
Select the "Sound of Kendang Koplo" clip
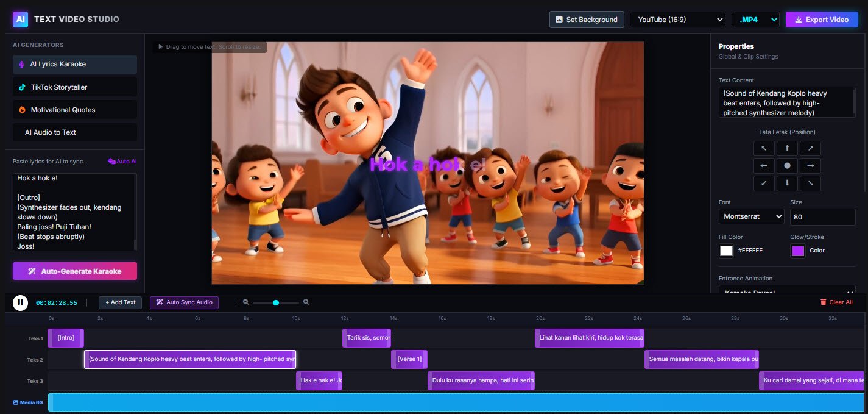coord(190,359)
